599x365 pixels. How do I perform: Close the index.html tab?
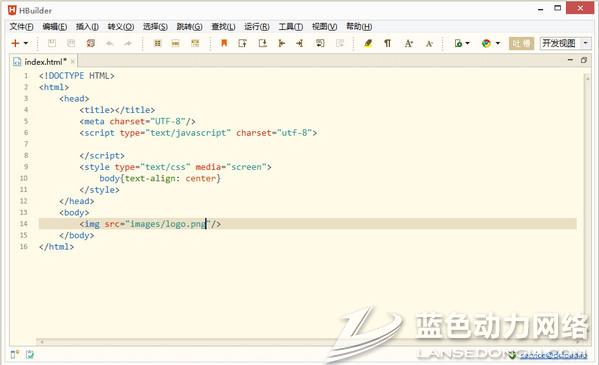(73, 62)
